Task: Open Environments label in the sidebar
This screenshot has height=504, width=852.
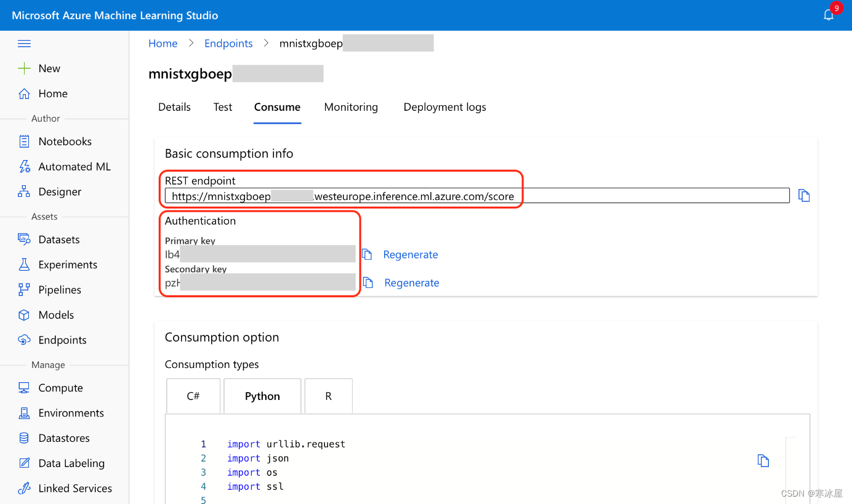Action: [71, 413]
